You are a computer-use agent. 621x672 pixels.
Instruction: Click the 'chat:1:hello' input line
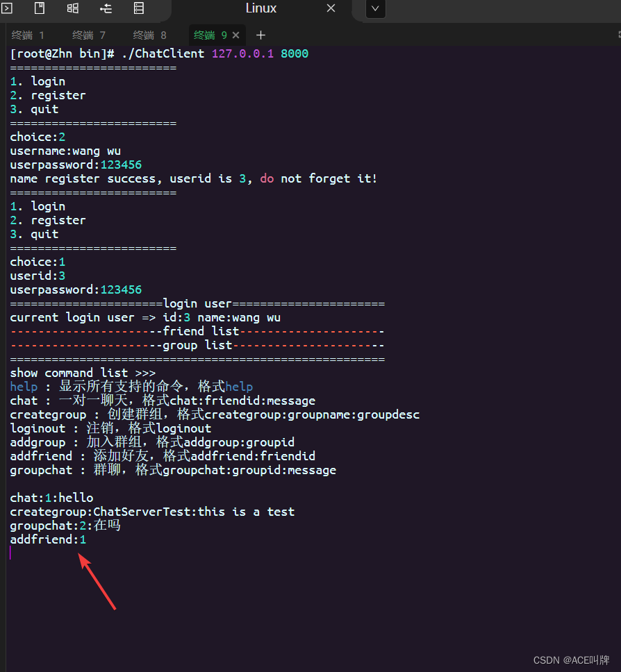51,498
